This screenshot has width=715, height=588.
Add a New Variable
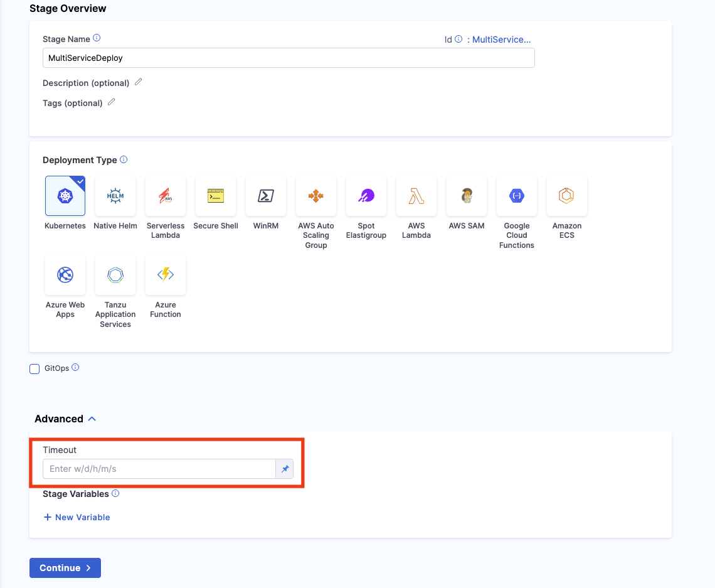point(77,517)
